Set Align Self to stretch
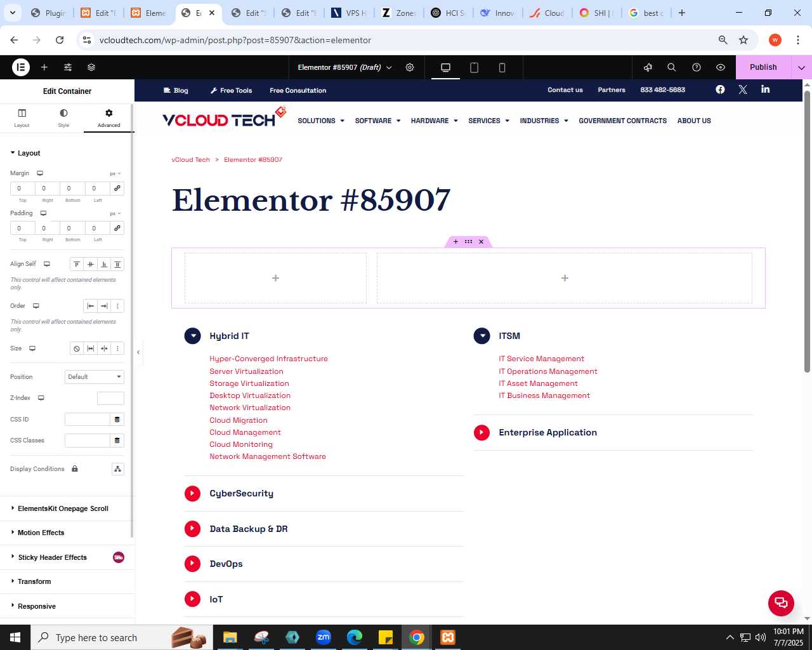 point(117,264)
